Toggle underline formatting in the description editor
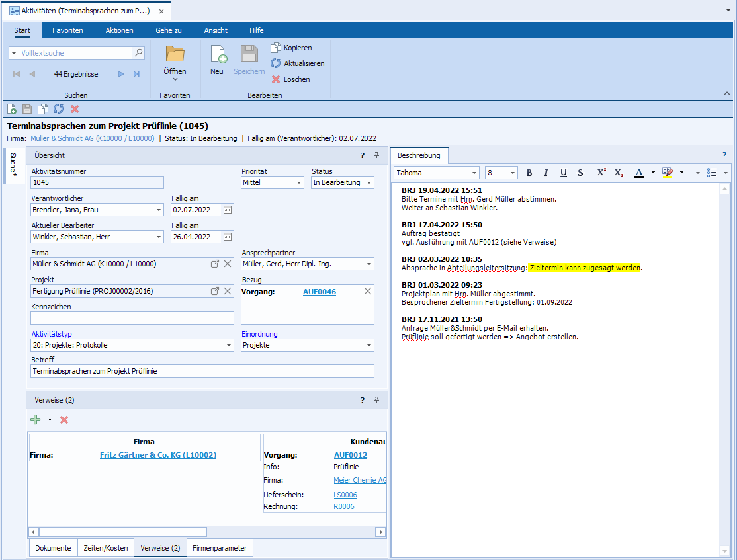This screenshot has width=737, height=560. [563, 173]
